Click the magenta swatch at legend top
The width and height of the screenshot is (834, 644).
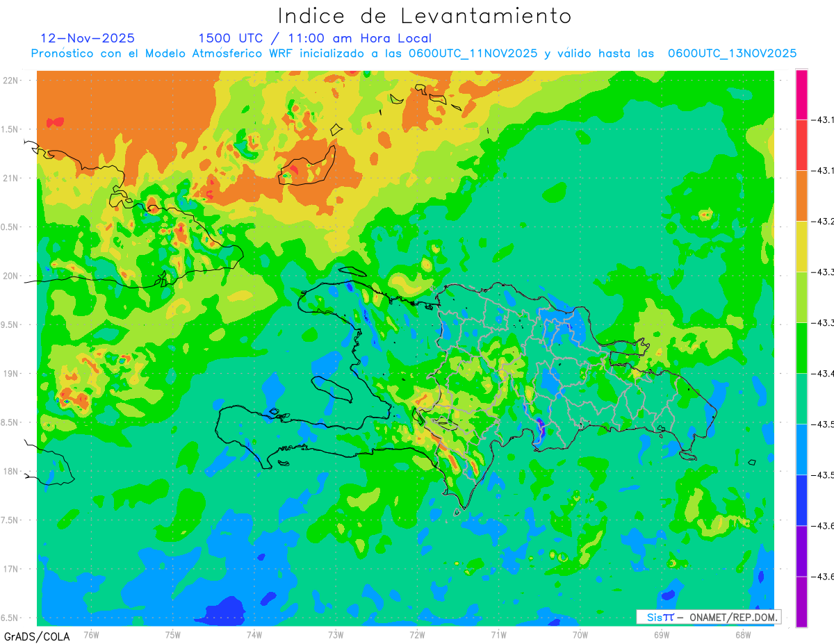(801, 94)
